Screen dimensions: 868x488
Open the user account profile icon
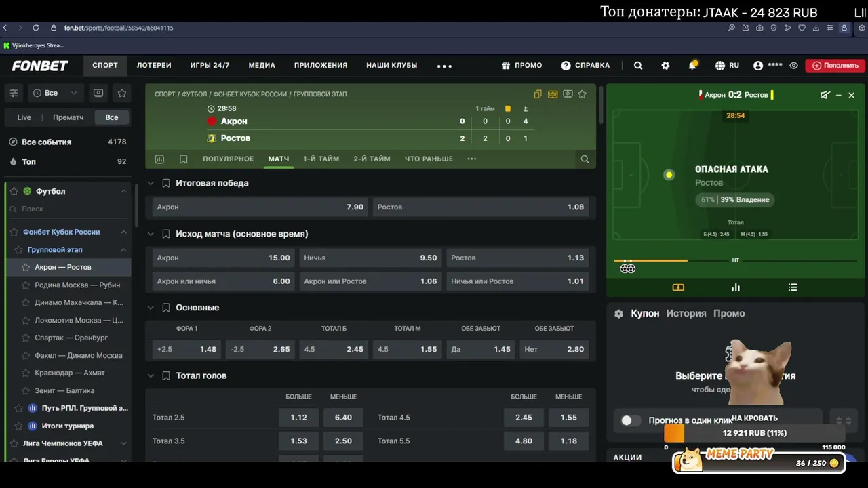point(758,66)
